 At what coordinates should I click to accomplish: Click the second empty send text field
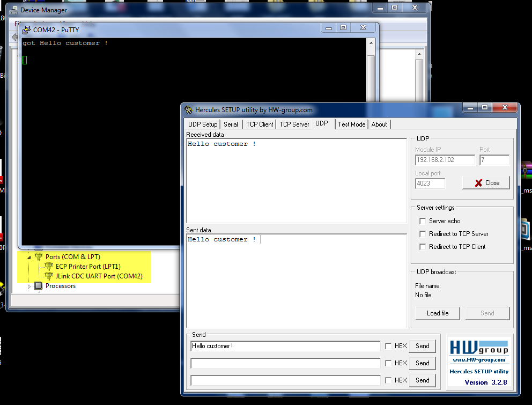pos(285,363)
